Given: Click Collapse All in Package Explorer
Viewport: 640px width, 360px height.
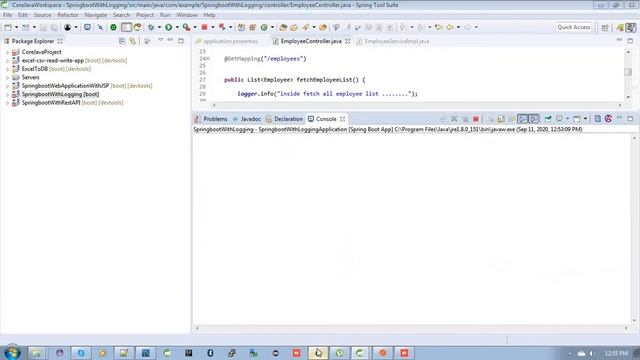Looking at the screenshot, I should point(122,41).
